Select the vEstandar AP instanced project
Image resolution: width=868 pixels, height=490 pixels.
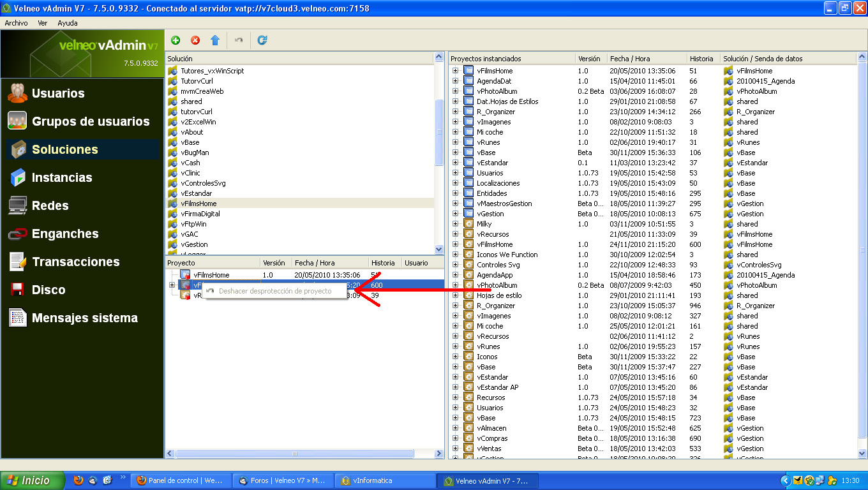tap(497, 387)
